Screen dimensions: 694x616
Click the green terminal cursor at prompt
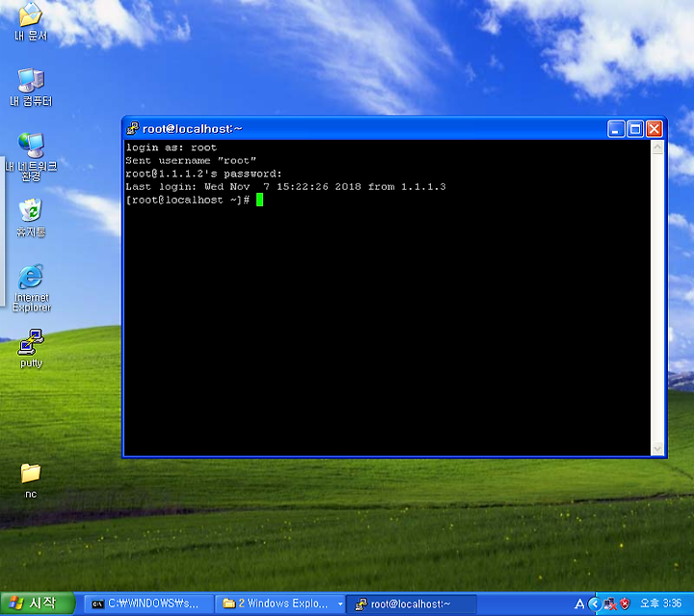pyautogui.click(x=259, y=200)
